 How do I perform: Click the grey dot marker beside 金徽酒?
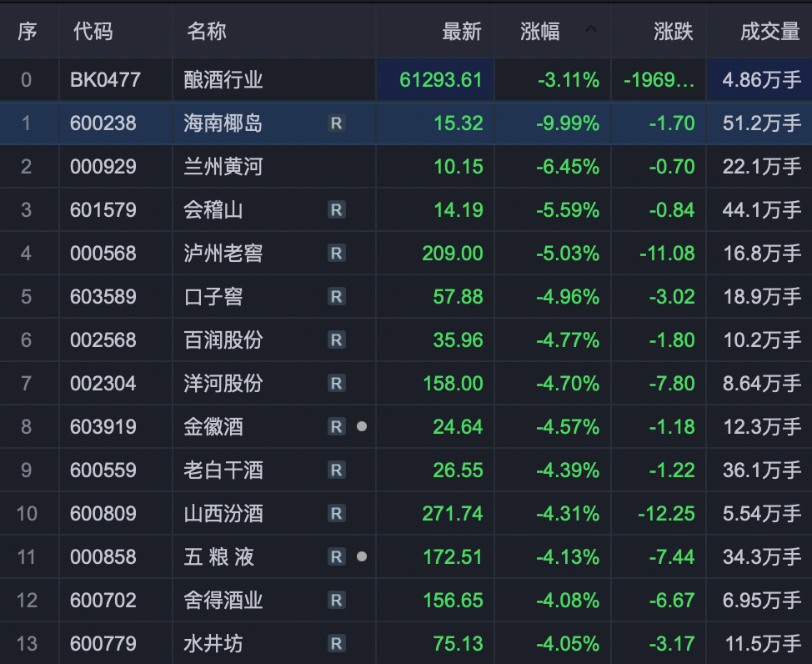[x=362, y=426]
